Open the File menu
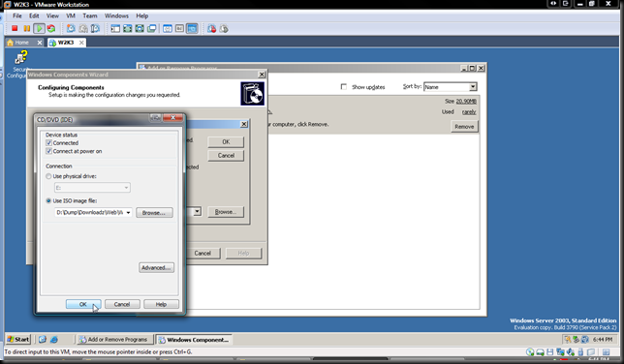This screenshot has height=364, width=624. [x=17, y=15]
